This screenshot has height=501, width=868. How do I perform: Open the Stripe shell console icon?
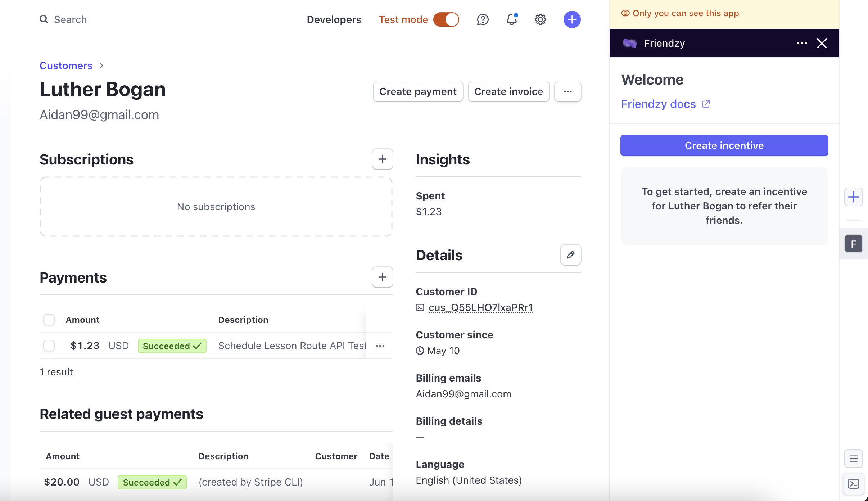[853, 484]
